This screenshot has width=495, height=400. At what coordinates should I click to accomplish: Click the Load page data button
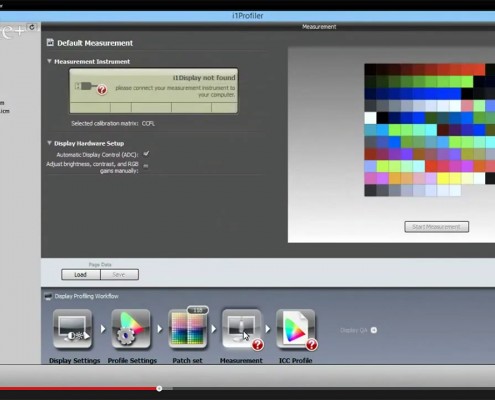[x=81, y=275]
